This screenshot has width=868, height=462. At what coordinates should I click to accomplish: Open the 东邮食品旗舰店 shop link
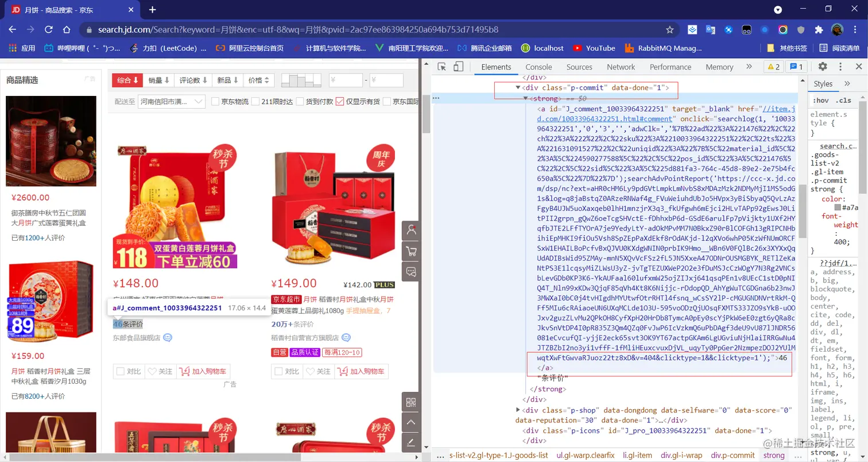point(137,338)
